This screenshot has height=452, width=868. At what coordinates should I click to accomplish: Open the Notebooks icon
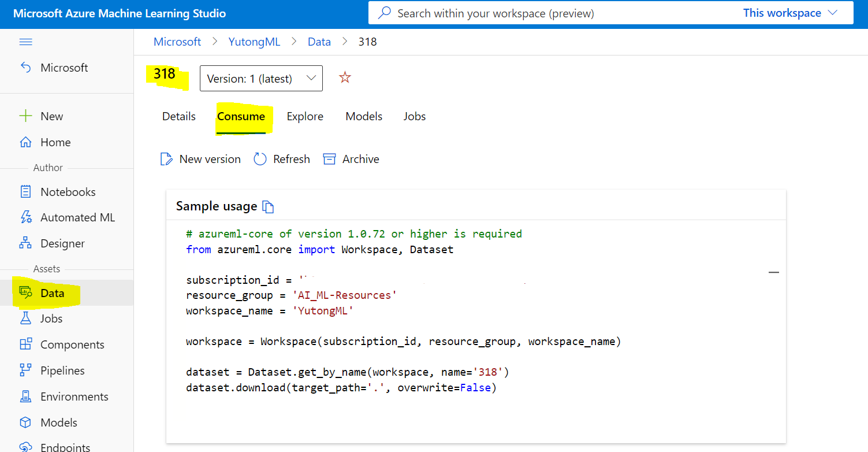pos(26,192)
